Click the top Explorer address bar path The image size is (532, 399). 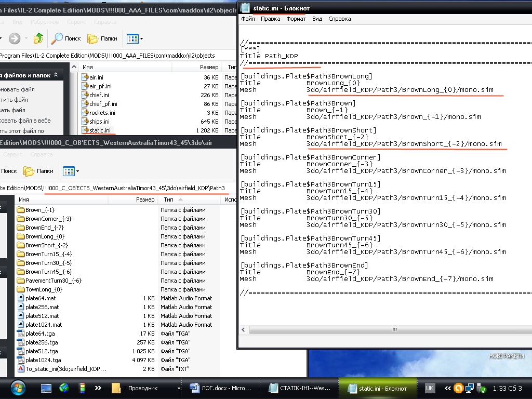click(107, 56)
